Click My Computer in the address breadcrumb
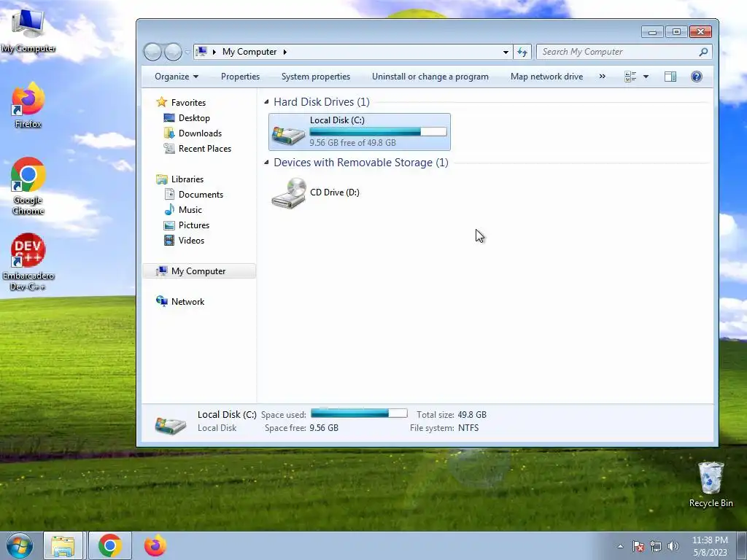Viewport: 747px width, 560px height. pyautogui.click(x=249, y=52)
